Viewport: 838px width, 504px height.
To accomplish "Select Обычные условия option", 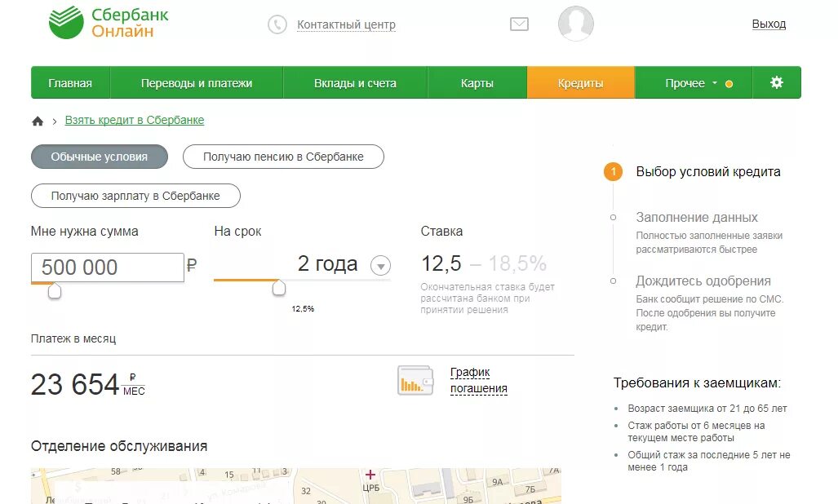I will pos(100,157).
